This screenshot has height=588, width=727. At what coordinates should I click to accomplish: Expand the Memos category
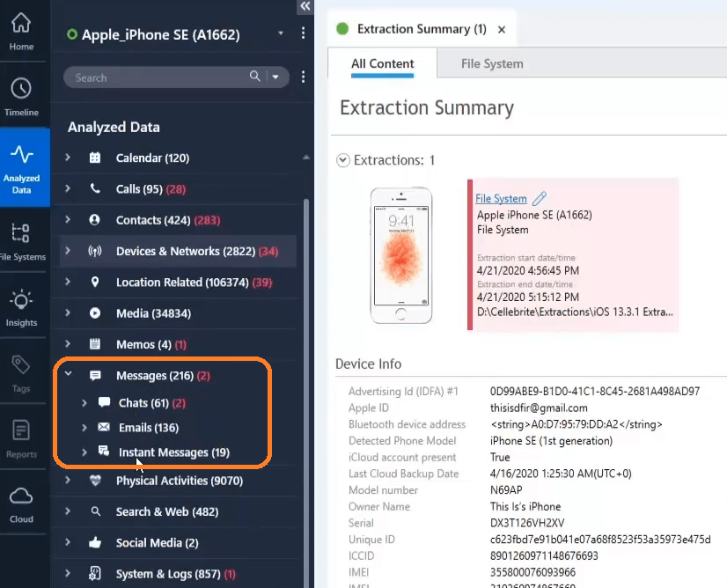(x=68, y=343)
